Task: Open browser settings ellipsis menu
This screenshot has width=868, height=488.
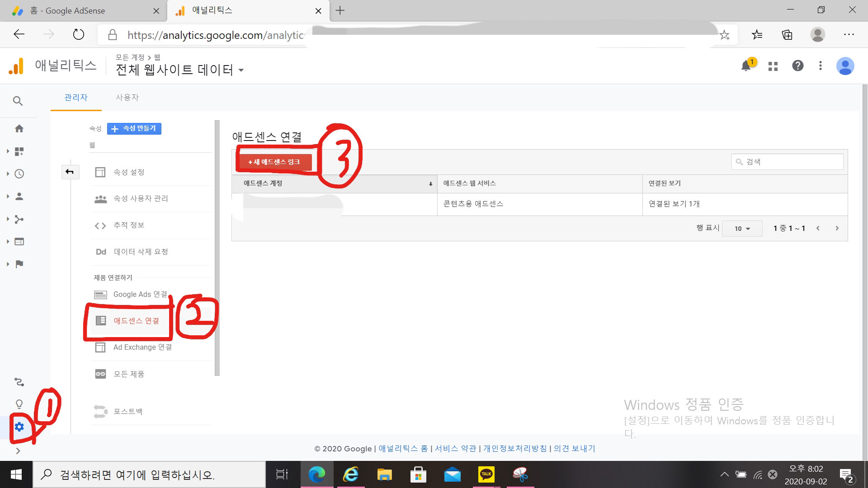Action: [x=849, y=34]
